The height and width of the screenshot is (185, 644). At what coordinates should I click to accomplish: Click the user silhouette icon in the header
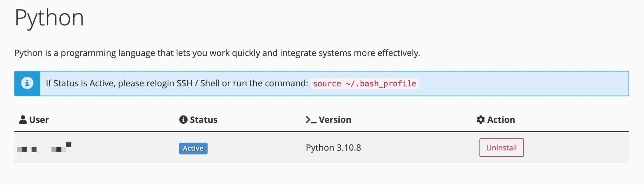[x=23, y=120]
